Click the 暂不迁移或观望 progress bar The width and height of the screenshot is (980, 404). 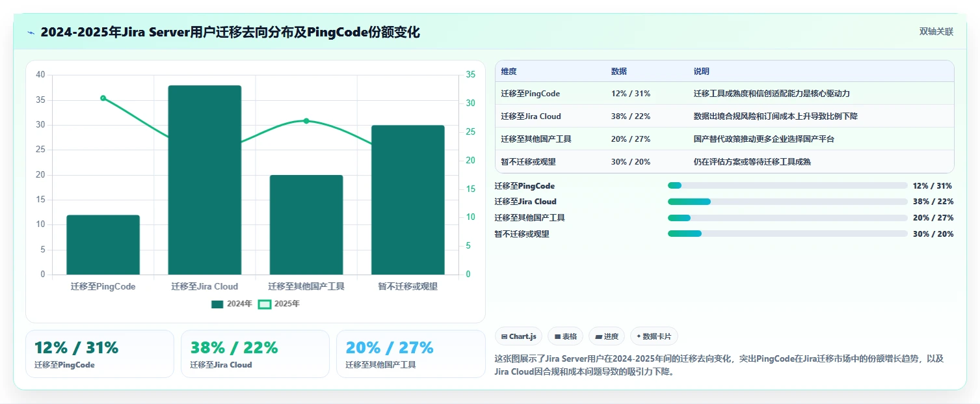pos(788,234)
